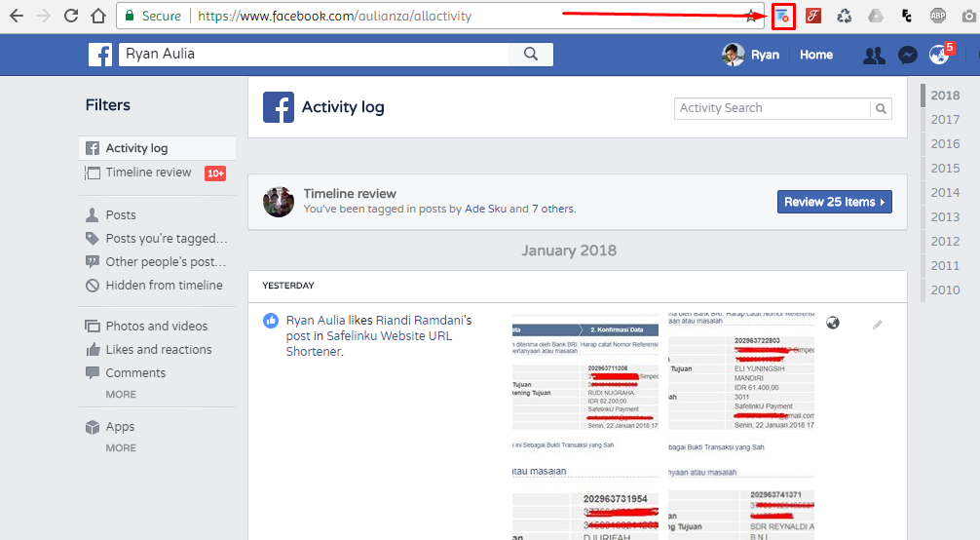
Task: Filter by Likes and reactions
Action: [149, 350]
